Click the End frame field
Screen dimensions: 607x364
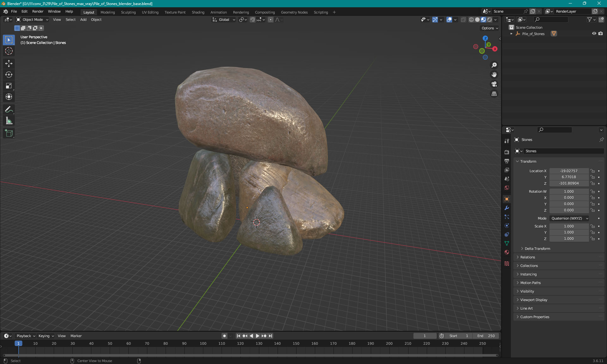486,336
